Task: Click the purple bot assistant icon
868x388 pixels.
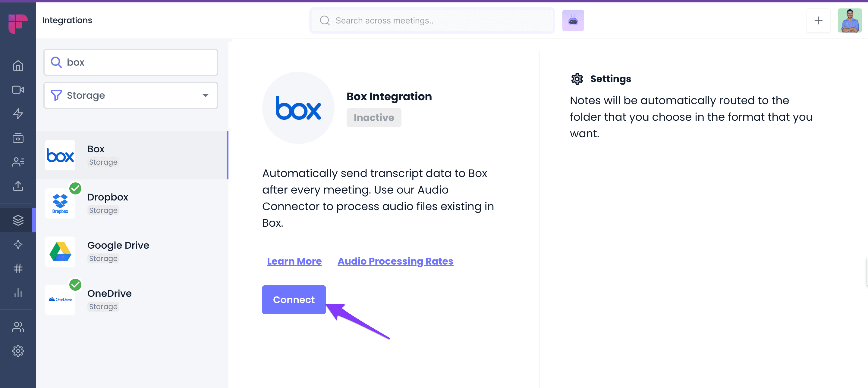Action: 573,20
